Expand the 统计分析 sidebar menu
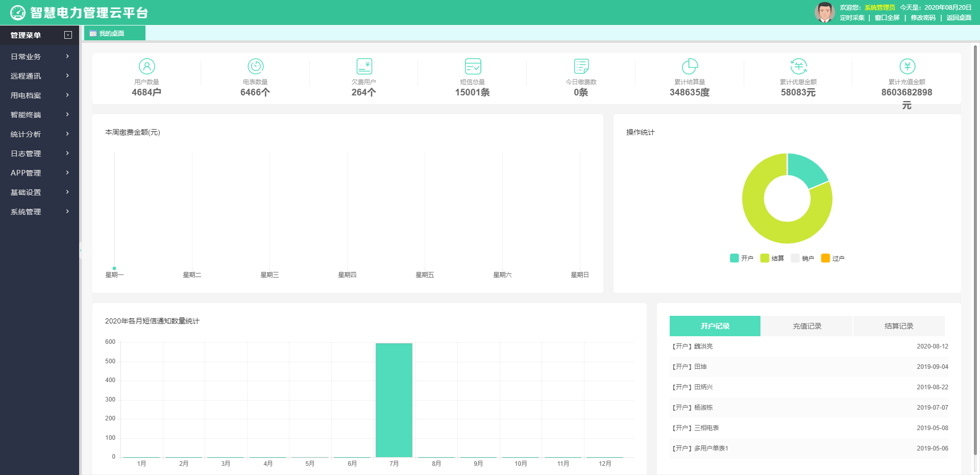 [x=39, y=134]
